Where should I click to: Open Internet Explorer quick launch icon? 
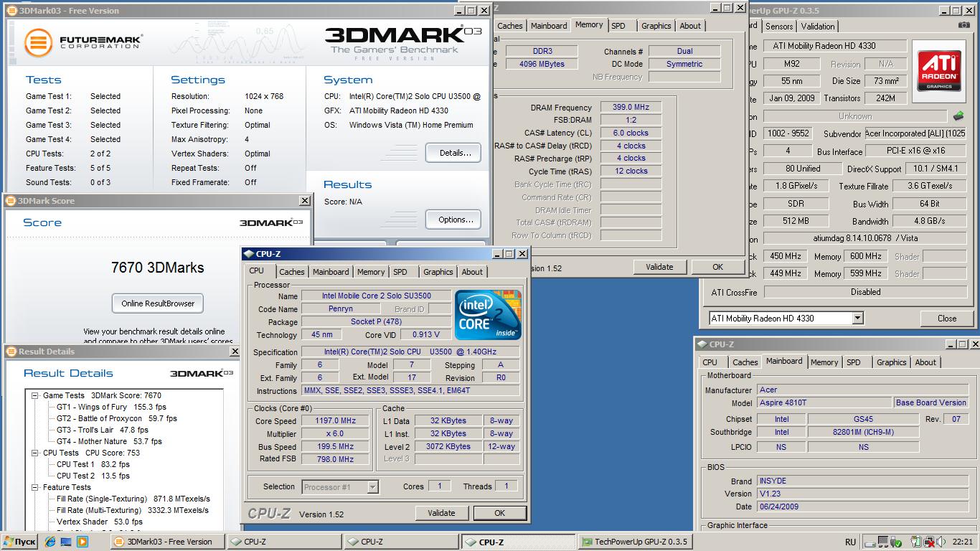(50, 542)
